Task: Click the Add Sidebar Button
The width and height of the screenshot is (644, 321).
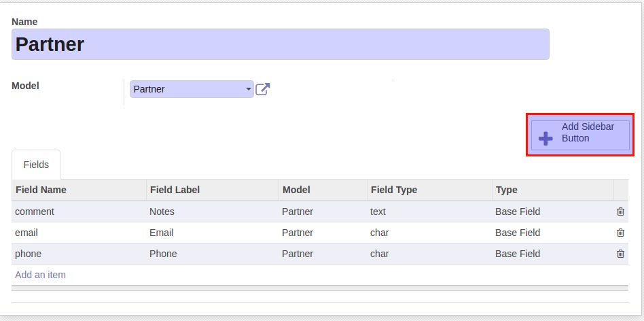Action: pos(580,135)
